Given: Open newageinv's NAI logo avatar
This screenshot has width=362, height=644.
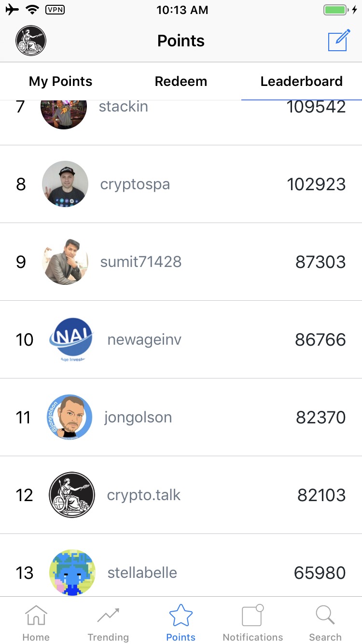Looking at the screenshot, I should pos(71,339).
